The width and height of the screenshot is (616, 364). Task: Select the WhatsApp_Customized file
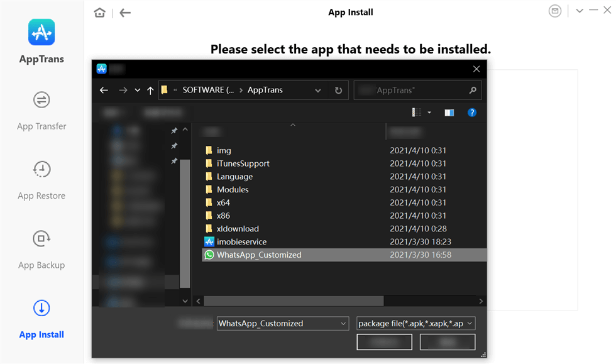pyautogui.click(x=344, y=255)
